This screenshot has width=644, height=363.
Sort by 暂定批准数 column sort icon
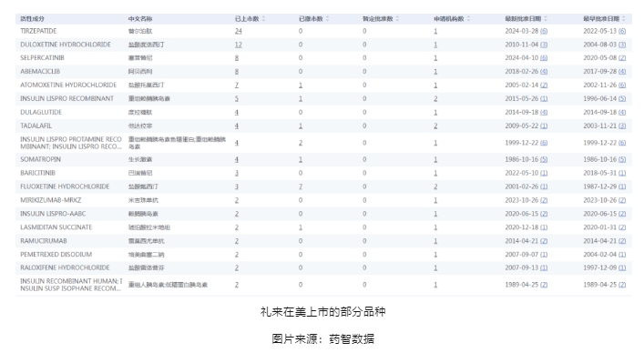[x=397, y=19]
